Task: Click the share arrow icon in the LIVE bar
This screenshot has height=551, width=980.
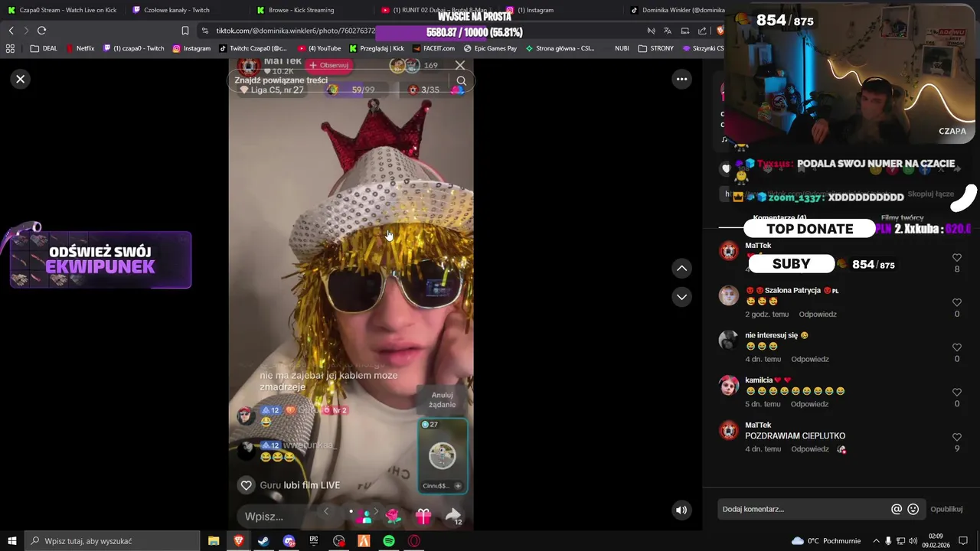Action: (453, 515)
